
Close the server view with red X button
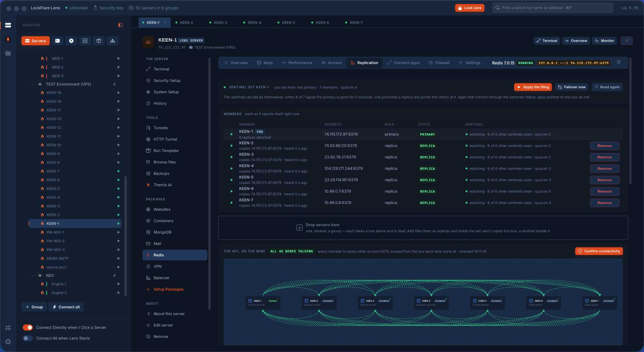click(x=627, y=41)
